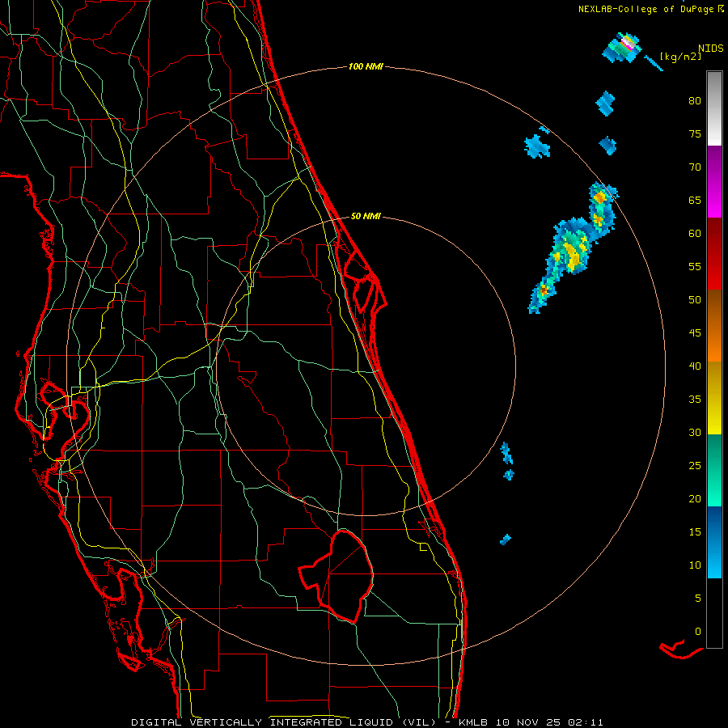
Task: Select the 45 value on the scale
Action: 695,333
